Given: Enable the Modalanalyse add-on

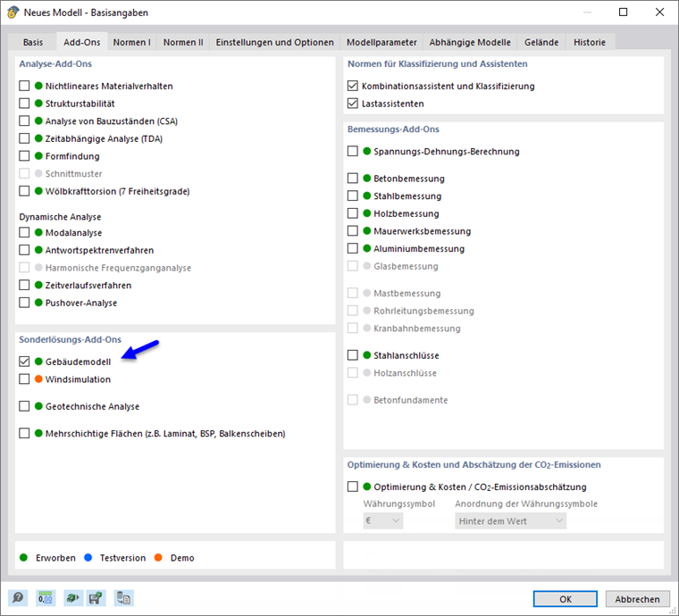Looking at the screenshot, I should [x=24, y=232].
